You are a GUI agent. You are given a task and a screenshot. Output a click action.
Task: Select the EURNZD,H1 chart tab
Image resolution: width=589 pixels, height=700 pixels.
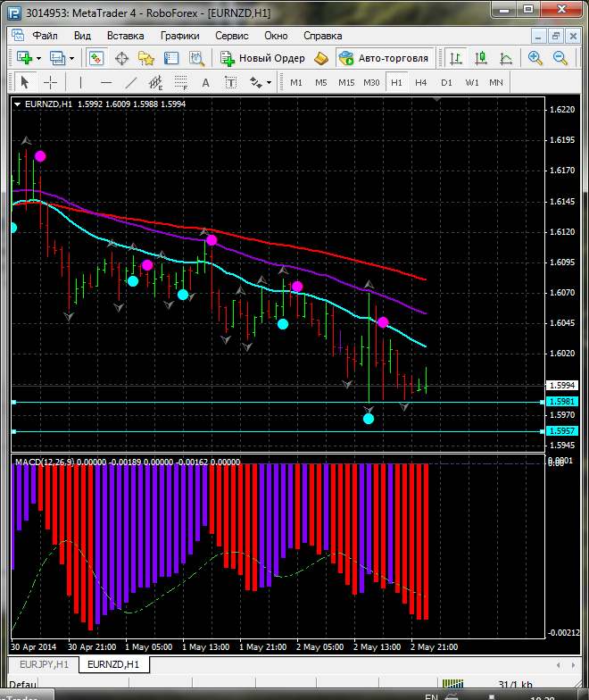[x=113, y=664]
